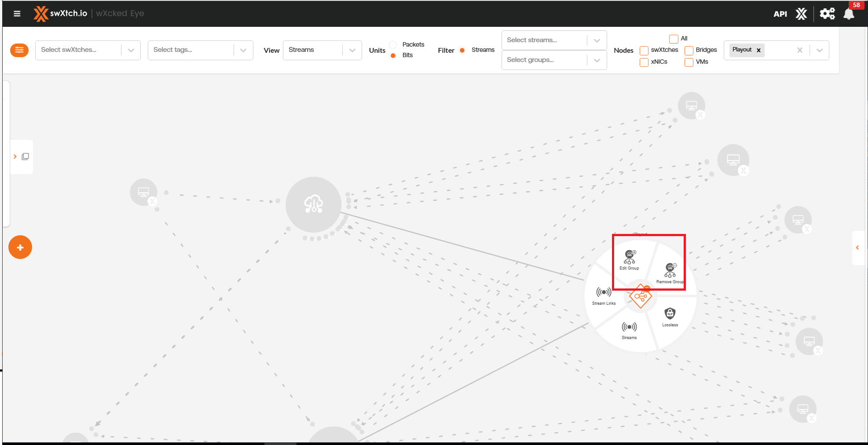Open the hamburger navigation menu
Image resolution: width=868 pixels, height=445 pixels.
(x=17, y=14)
